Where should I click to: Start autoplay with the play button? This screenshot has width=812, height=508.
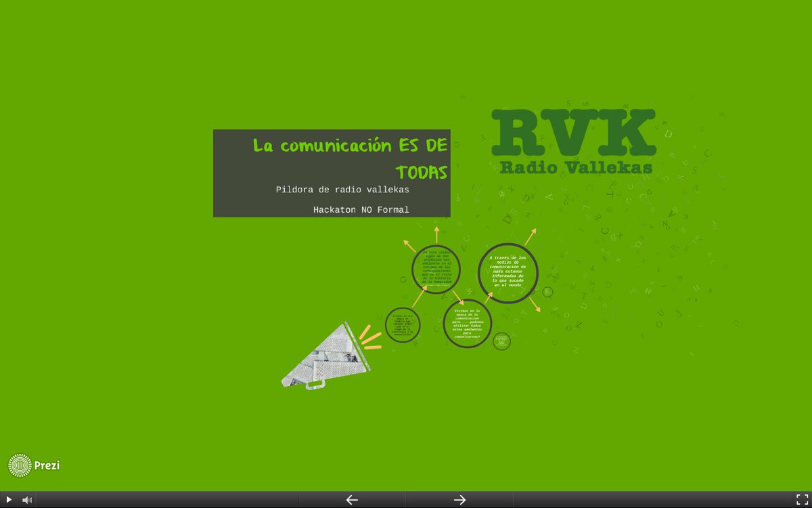[x=9, y=500]
